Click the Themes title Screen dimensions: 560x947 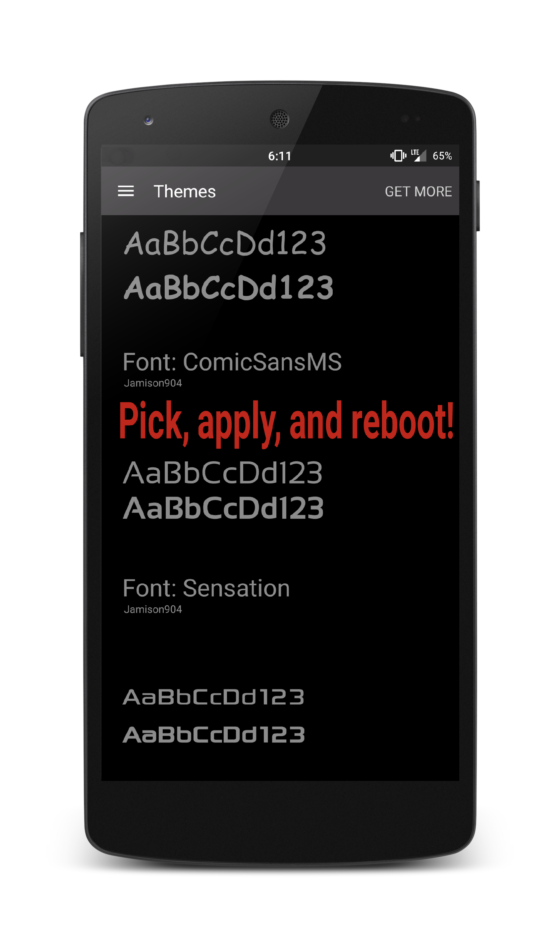coord(185,191)
